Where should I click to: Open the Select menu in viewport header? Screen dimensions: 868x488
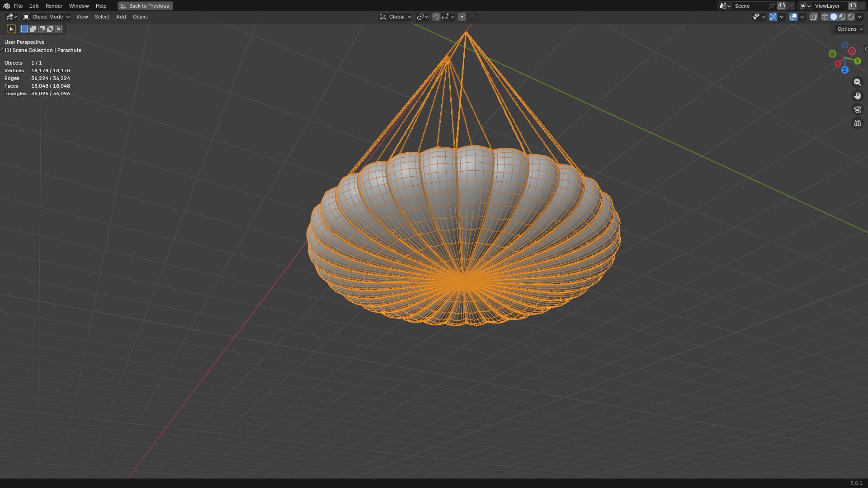point(102,17)
